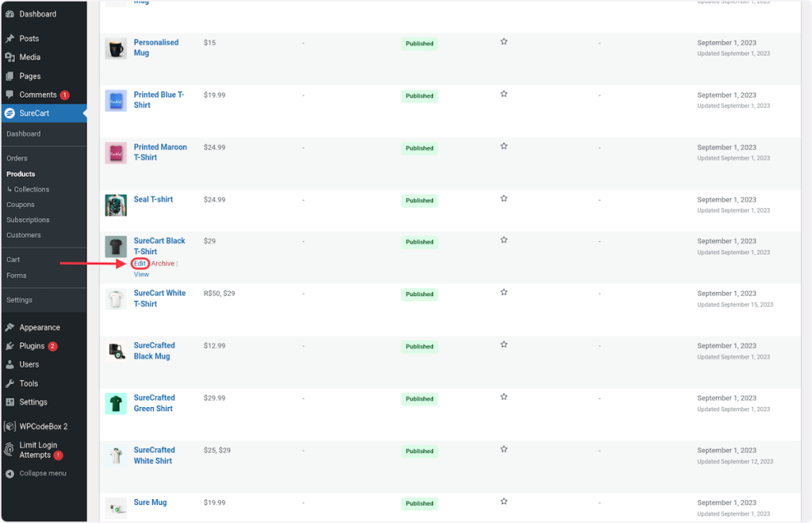The image size is (812, 523).
Task: Open the Orders menu item
Action: click(17, 159)
